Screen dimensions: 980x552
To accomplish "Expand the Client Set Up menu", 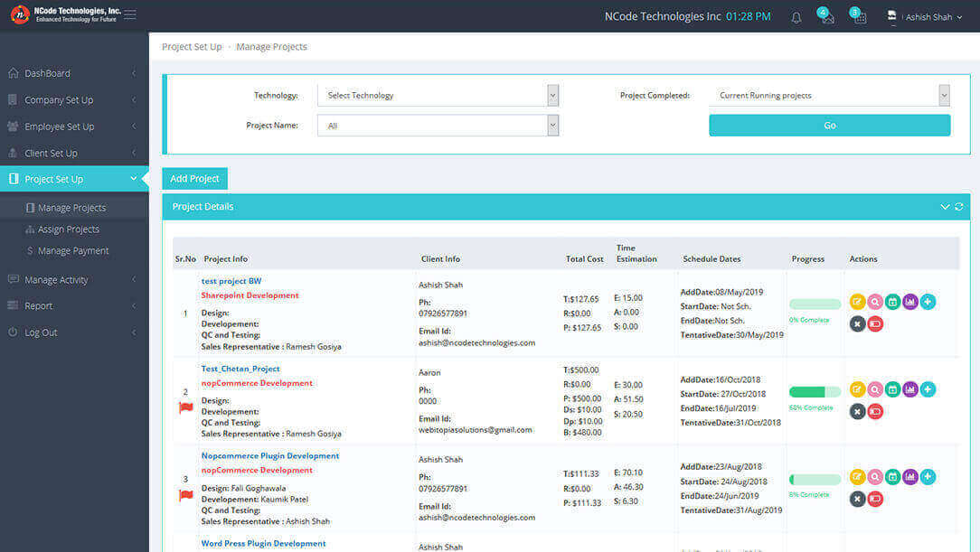I will tap(74, 153).
